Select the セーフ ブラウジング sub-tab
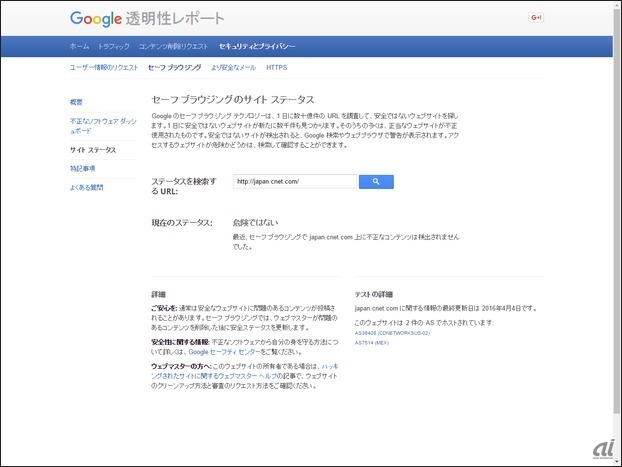This screenshot has width=622, height=467. coord(175,67)
